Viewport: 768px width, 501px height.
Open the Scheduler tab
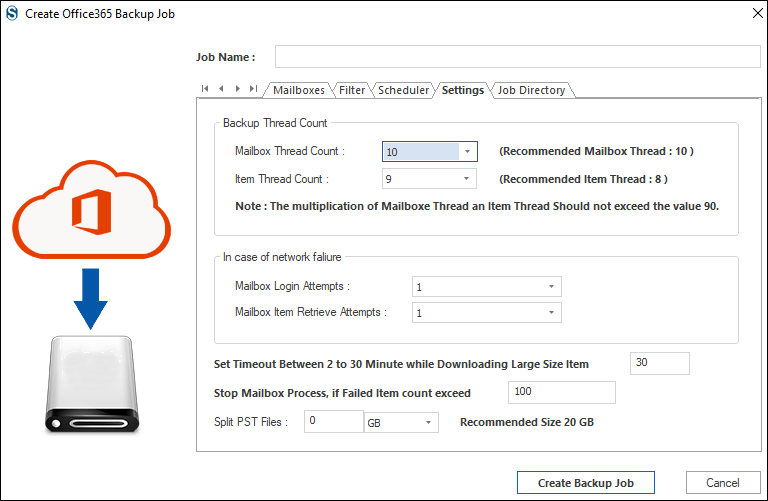(x=403, y=90)
